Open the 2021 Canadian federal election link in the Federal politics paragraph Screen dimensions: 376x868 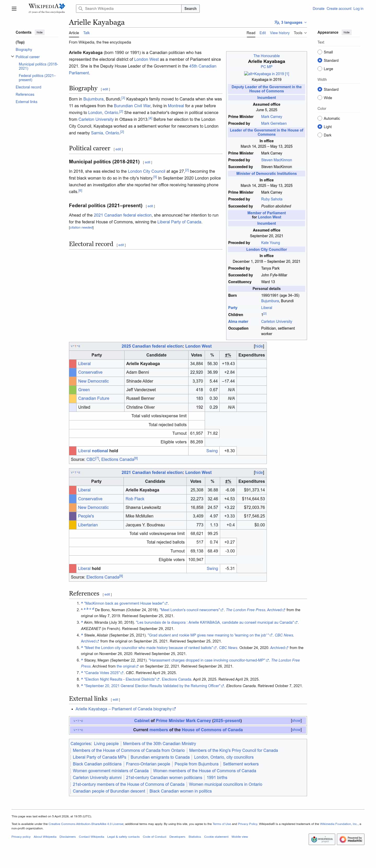tap(122, 215)
